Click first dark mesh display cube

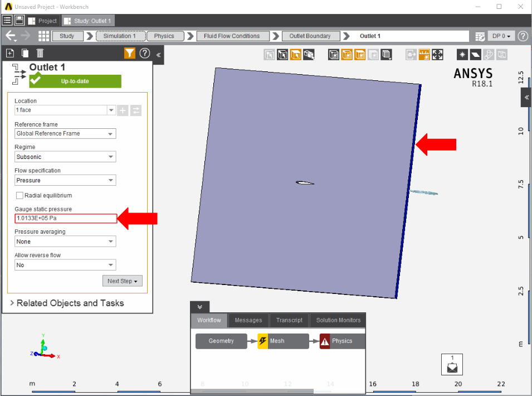tap(334, 55)
